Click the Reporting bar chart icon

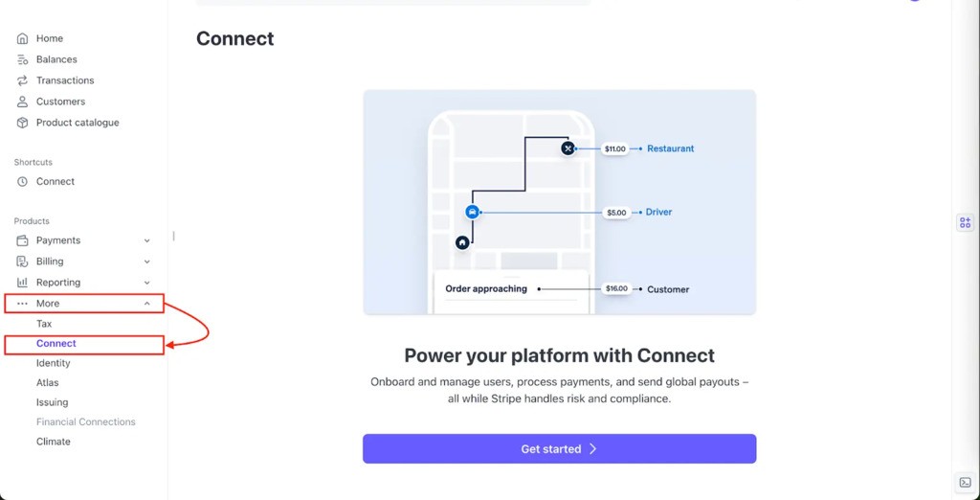coord(23,283)
